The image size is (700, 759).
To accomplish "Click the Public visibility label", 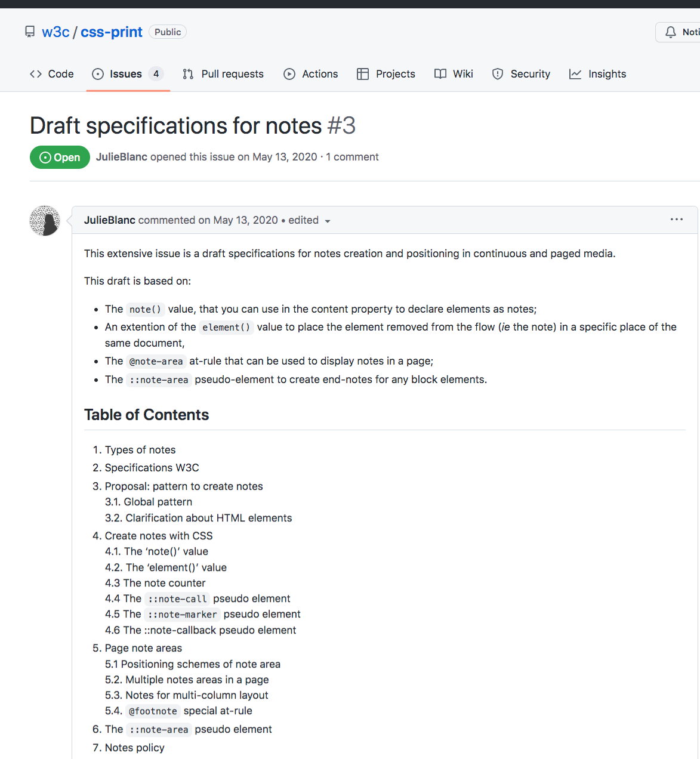I will pos(168,32).
